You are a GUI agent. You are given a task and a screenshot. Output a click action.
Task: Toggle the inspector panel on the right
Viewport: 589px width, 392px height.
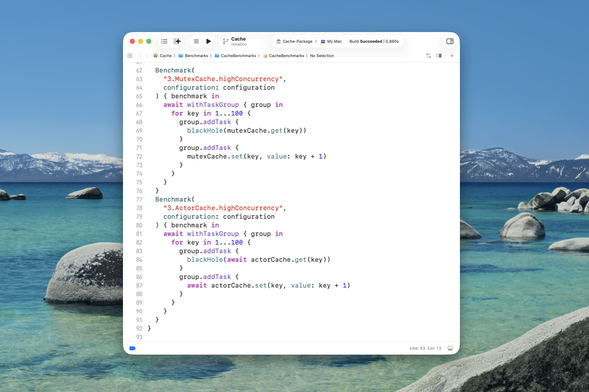coord(450,41)
